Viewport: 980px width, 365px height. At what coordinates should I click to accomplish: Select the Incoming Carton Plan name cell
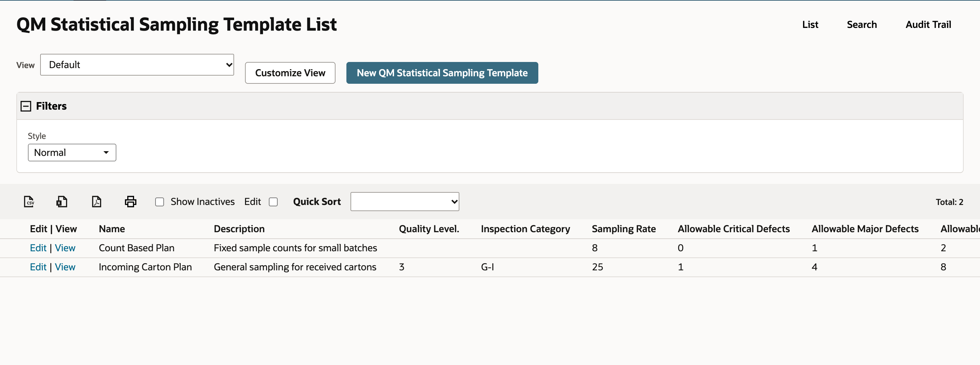[145, 267]
